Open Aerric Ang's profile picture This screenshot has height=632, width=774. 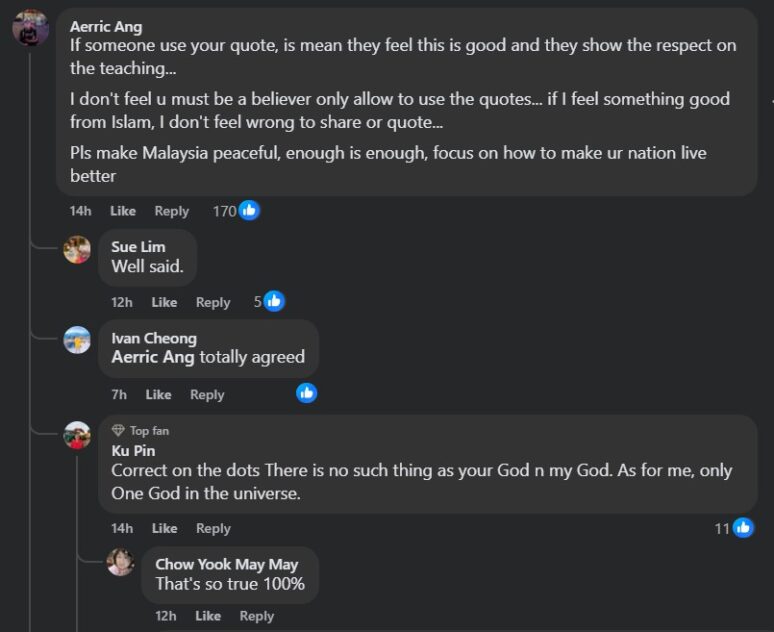point(31,28)
